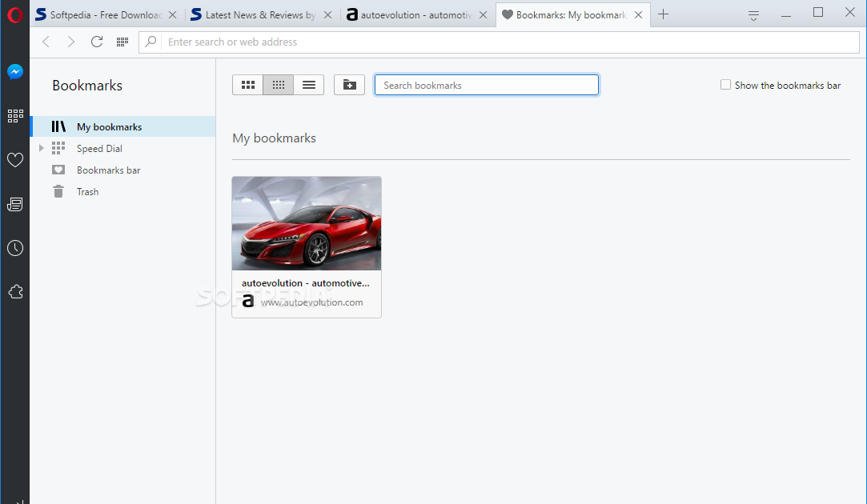Open the tab menu icon in title bar

[x=753, y=16]
